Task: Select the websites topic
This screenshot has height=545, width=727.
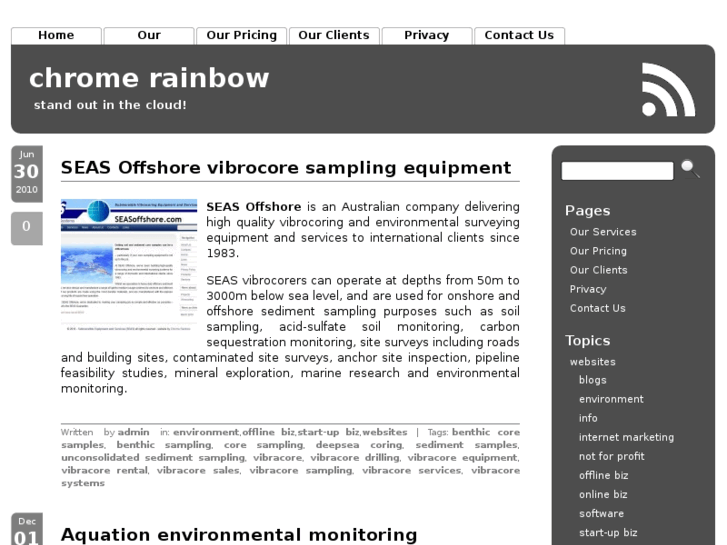Action: (x=593, y=362)
